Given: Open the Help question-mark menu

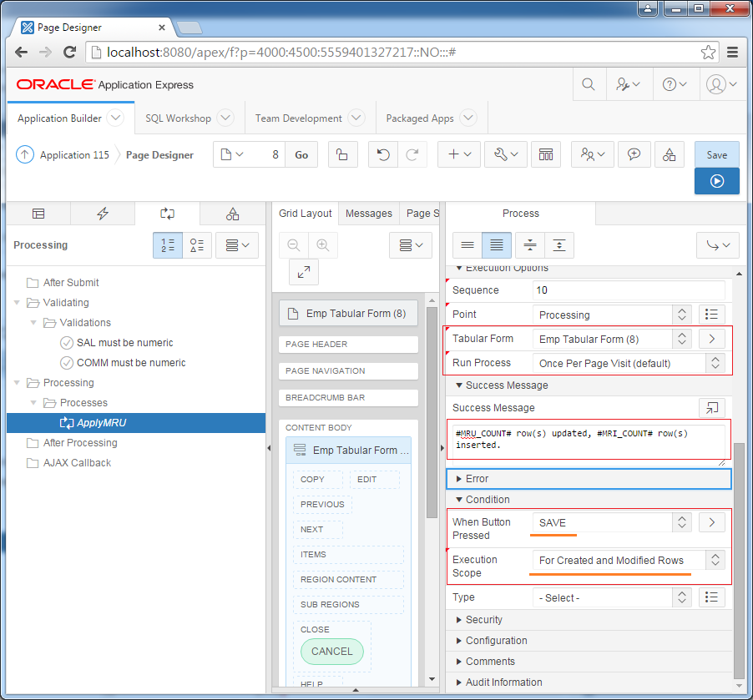Looking at the screenshot, I should click(x=675, y=84).
